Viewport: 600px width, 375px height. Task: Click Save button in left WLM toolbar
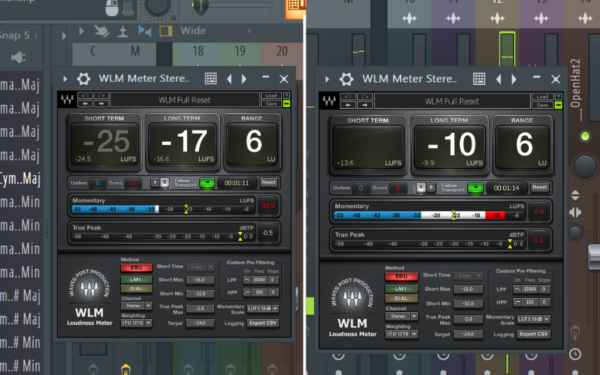coord(271,104)
